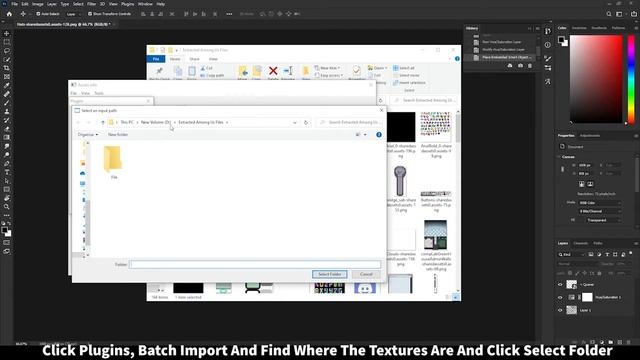Refresh the folder dialog address bar
This screenshot has width=640, height=360.
[306, 122]
